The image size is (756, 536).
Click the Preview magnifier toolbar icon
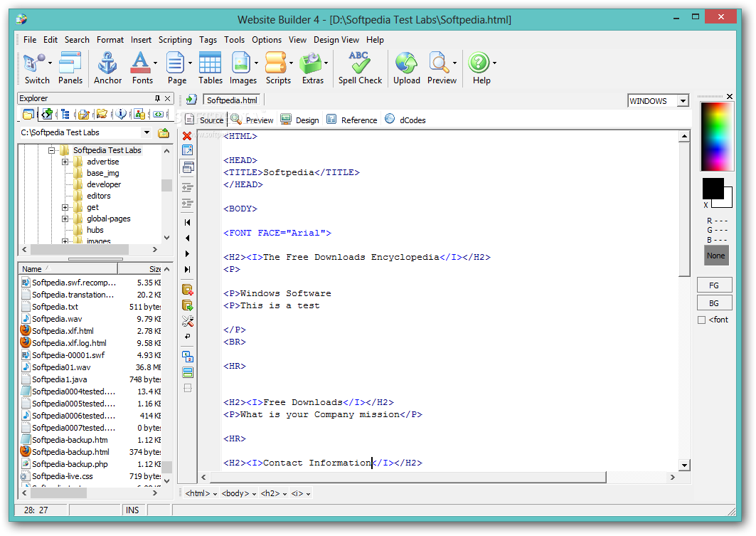pyautogui.click(x=440, y=63)
